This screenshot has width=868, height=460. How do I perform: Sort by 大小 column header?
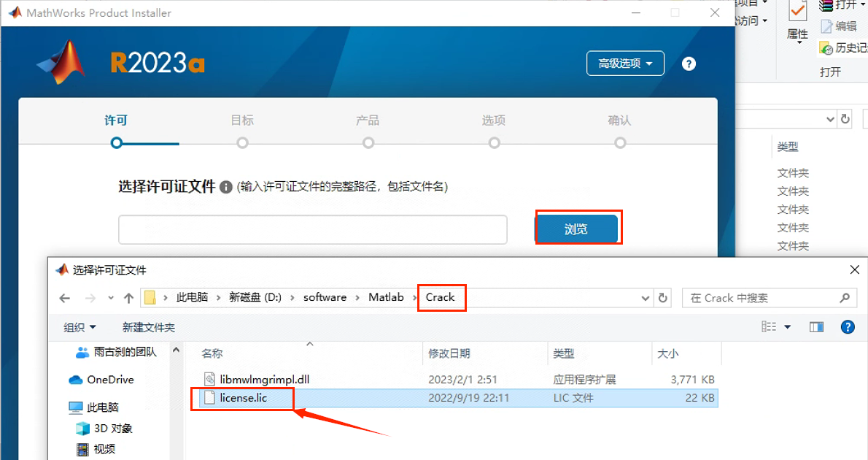(667, 353)
